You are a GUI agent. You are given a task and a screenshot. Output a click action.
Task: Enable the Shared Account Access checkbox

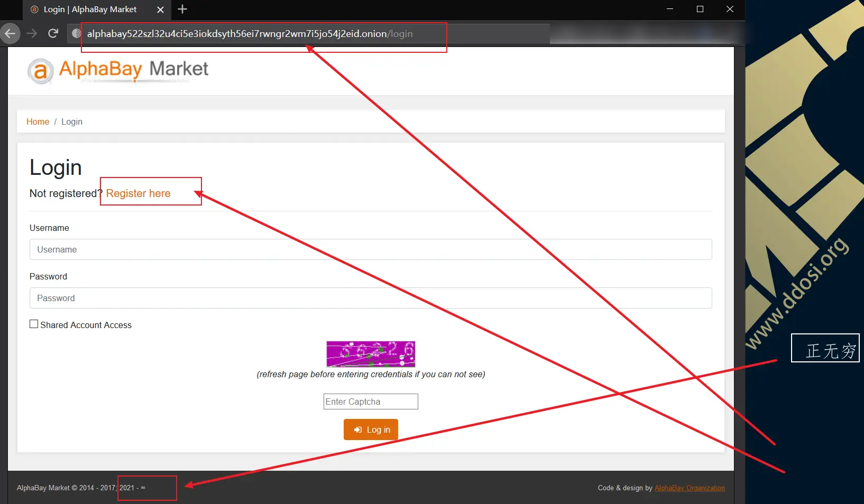tap(34, 324)
